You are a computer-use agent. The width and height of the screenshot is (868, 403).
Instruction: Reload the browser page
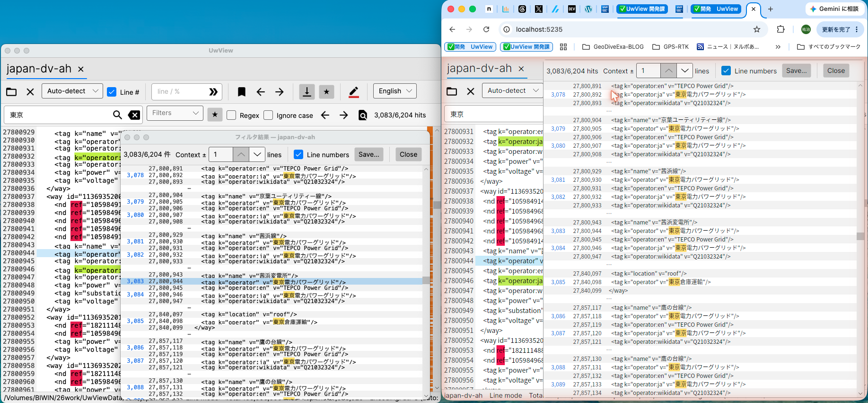(x=486, y=29)
